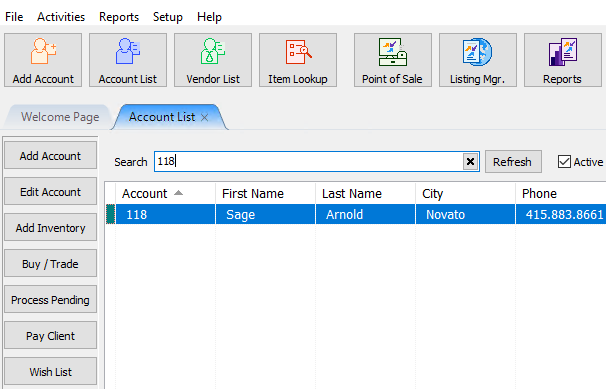Sort by the Account column header
Screen dimensions: 606x389
click(165, 193)
